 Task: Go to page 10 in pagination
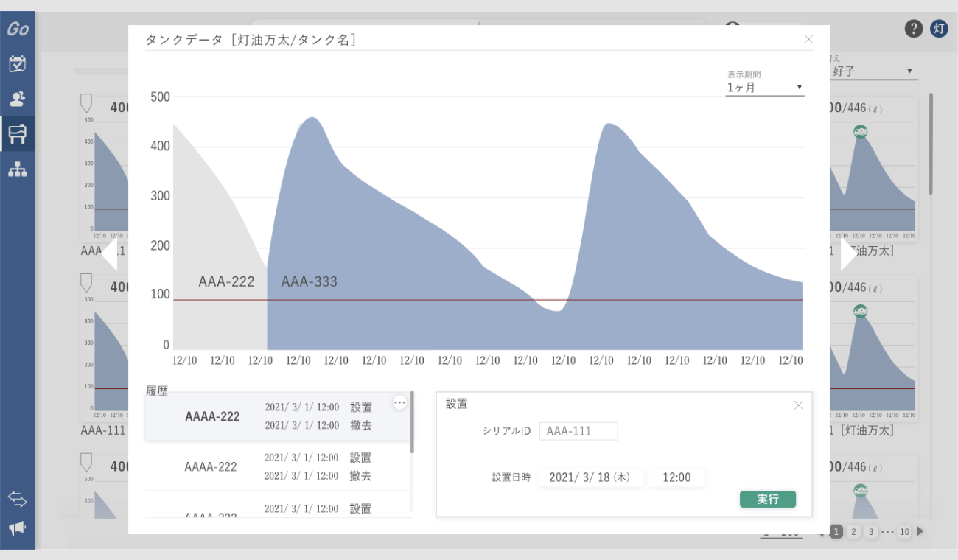tap(904, 531)
